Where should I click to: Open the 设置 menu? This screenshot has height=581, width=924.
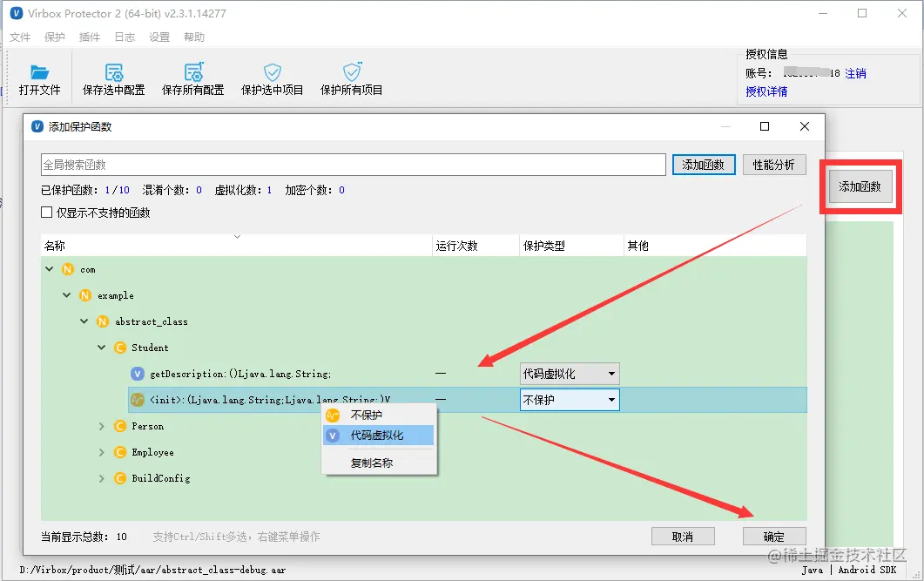click(159, 37)
